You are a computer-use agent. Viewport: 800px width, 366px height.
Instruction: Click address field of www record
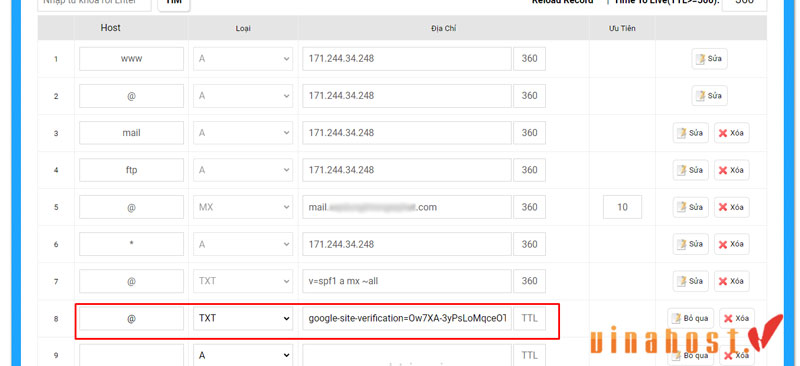coord(407,59)
